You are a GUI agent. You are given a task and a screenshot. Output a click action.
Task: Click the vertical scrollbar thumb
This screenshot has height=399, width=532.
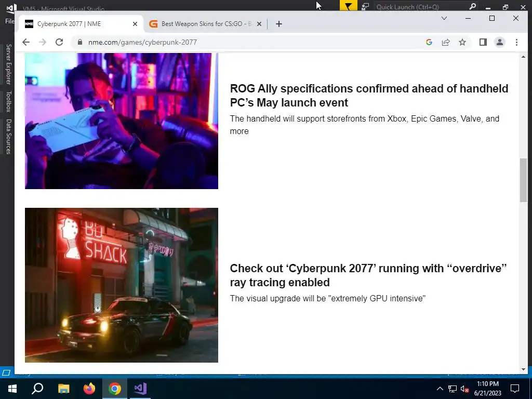coord(523,180)
